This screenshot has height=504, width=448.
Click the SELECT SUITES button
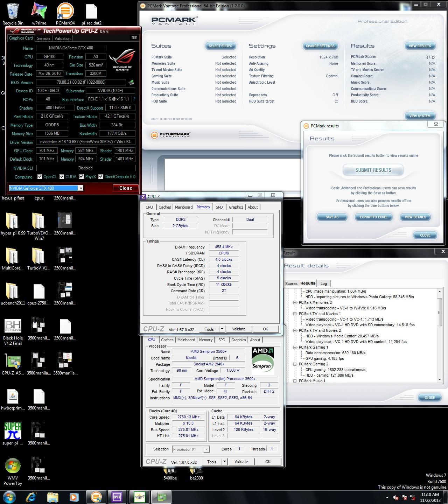(x=220, y=46)
